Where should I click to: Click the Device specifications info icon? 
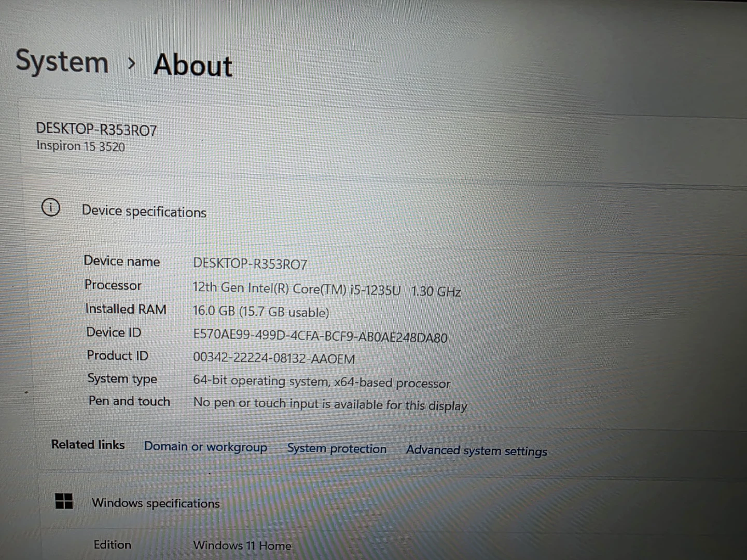point(51,208)
